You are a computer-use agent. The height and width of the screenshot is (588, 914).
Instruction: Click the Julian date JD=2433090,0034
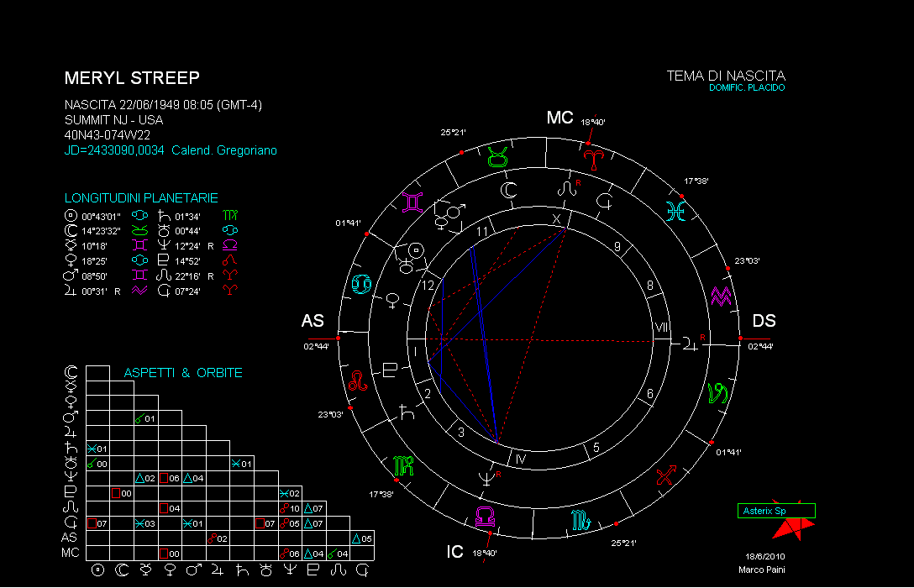point(114,150)
